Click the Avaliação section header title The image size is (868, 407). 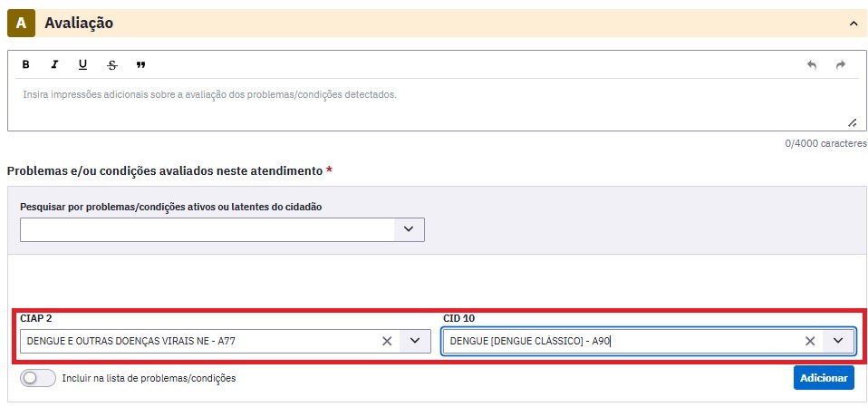[79, 24]
